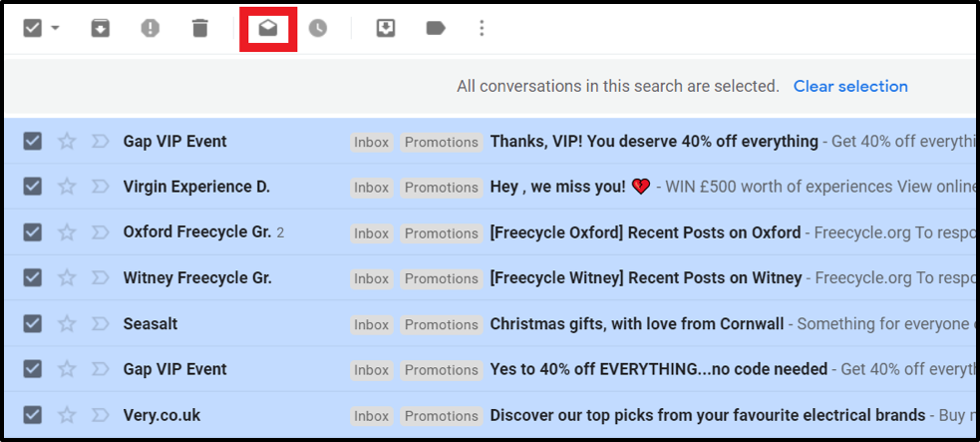
Task: Archive the selected conversations
Action: click(x=100, y=28)
